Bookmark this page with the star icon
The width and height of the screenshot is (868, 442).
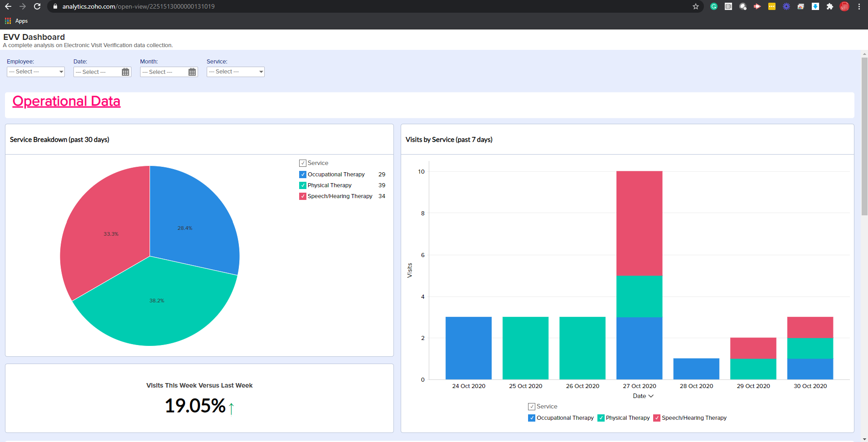coord(696,6)
